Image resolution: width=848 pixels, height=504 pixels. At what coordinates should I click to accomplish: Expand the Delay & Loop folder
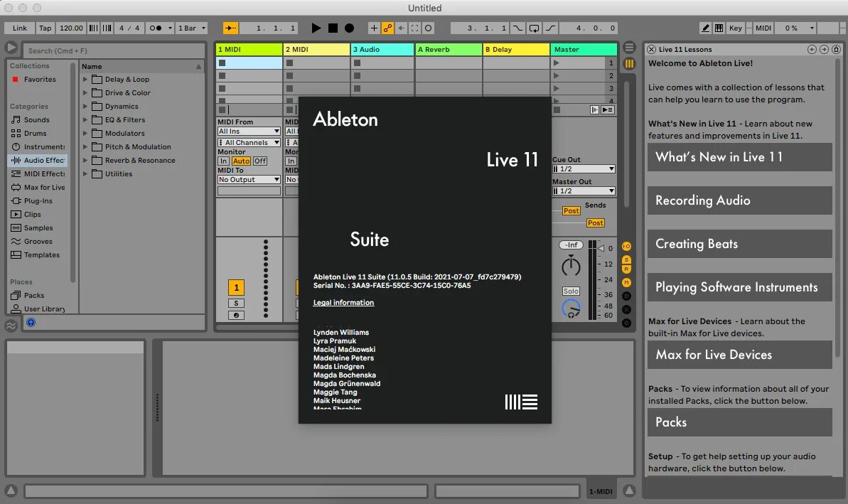[85, 79]
